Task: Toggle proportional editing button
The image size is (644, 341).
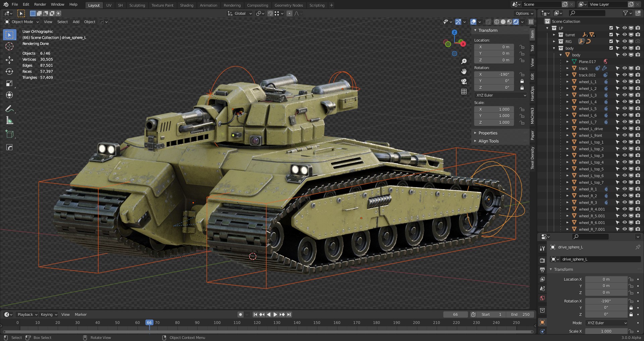Action: 289,13
